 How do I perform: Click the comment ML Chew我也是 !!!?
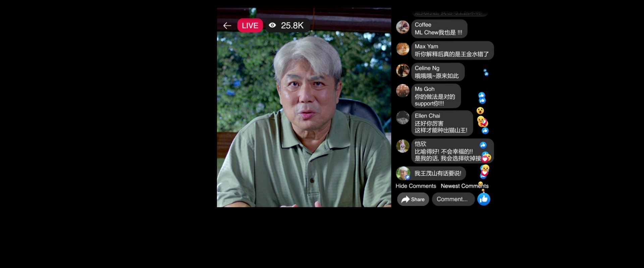(x=438, y=32)
